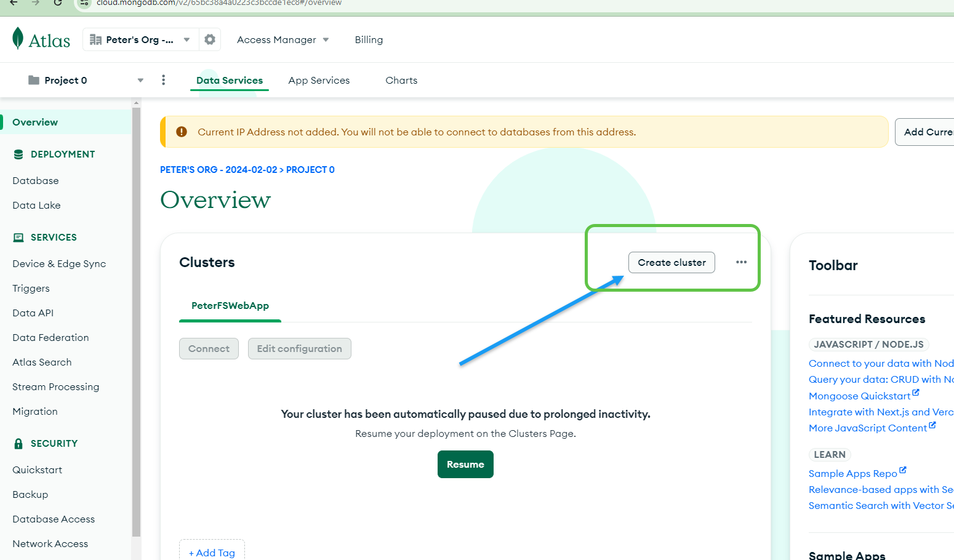Expand the Project 0 selector dropdown
This screenshot has height=560, width=954.
(140, 80)
